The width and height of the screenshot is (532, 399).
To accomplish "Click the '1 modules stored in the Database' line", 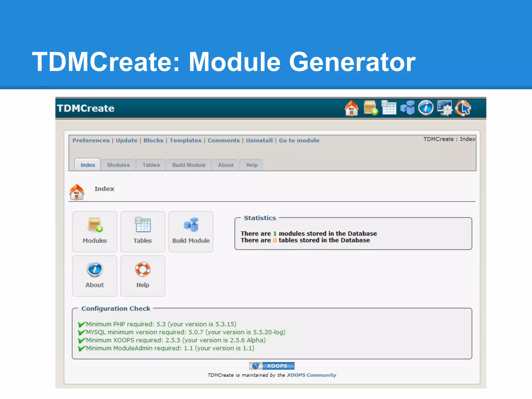I will (x=309, y=233).
